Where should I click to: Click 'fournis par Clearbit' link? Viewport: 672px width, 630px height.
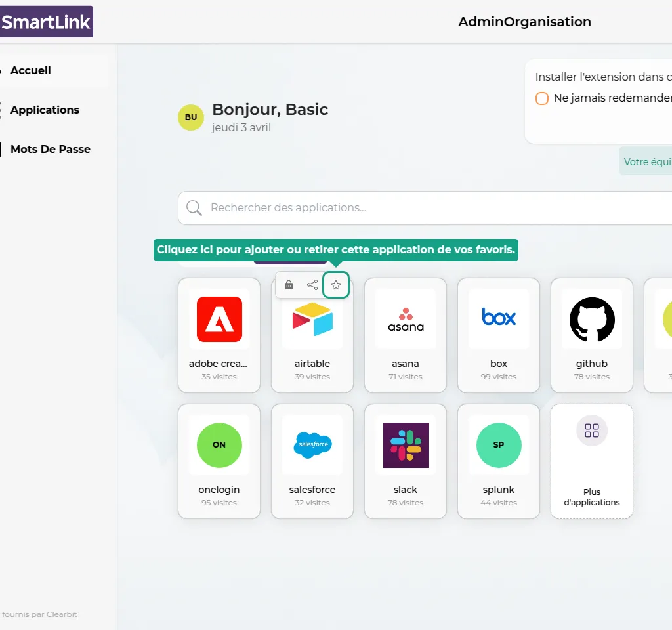point(39,614)
